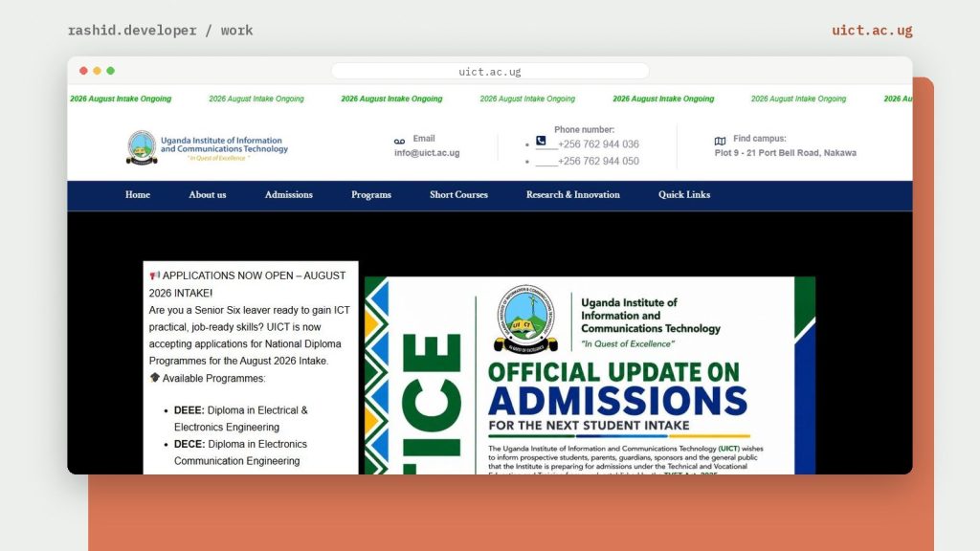Click the first 2026 August Intake Ongoing ticker
Viewport: 980px width, 551px height.
[121, 99]
